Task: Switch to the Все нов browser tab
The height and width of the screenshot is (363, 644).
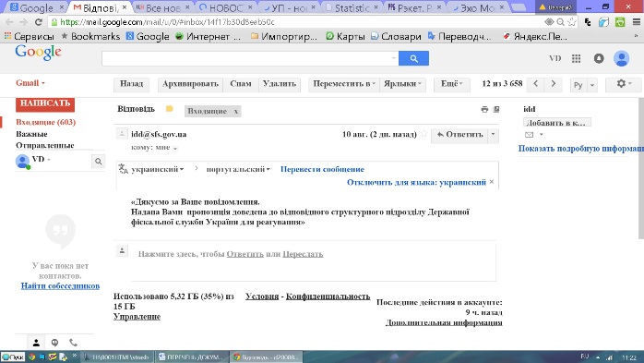Action: coord(162,7)
